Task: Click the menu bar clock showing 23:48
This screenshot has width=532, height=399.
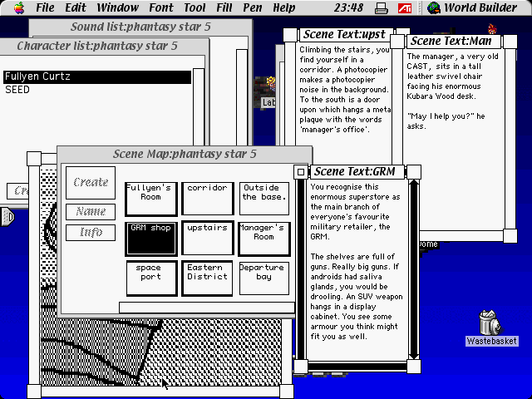Action: [348, 7]
